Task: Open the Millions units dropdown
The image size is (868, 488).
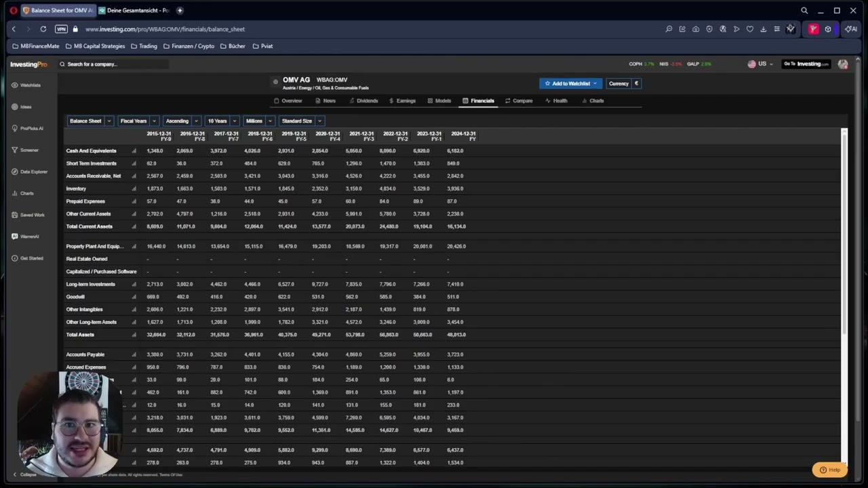Action: point(258,121)
